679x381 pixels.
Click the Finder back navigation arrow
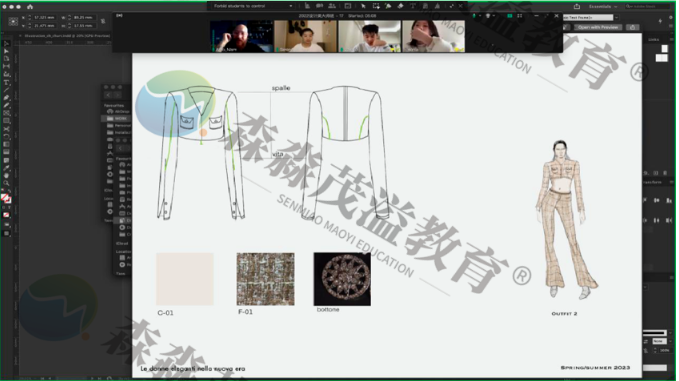pos(108,95)
